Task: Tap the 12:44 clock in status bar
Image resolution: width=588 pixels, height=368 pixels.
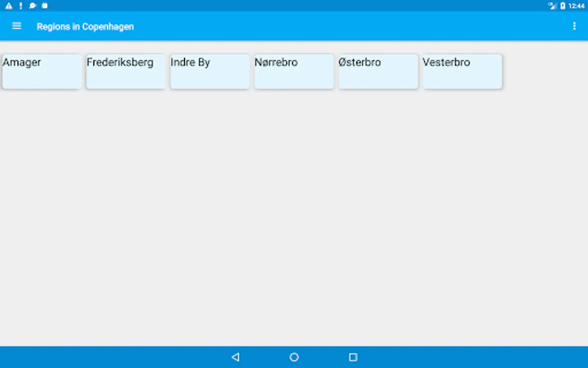Action: point(576,6)
